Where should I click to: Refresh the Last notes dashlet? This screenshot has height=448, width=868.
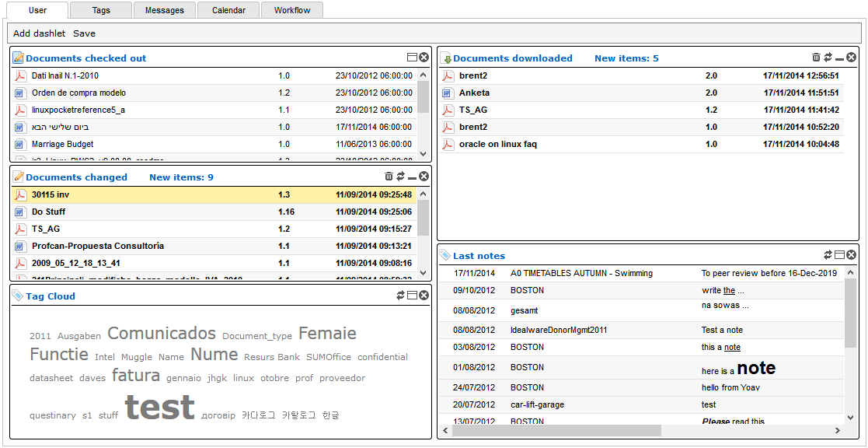[x=828, y=254]
